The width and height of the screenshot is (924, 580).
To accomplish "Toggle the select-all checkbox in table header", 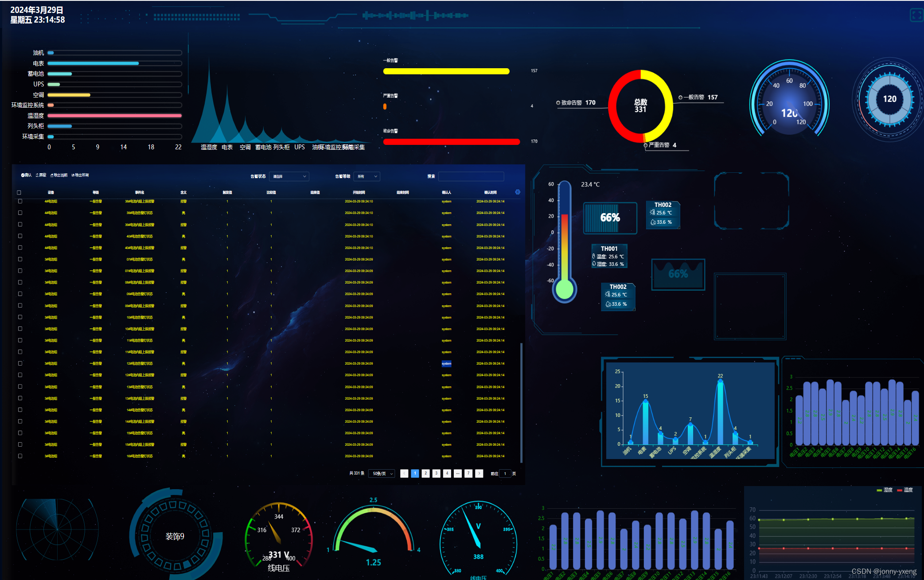I will [x=19, y=192].
